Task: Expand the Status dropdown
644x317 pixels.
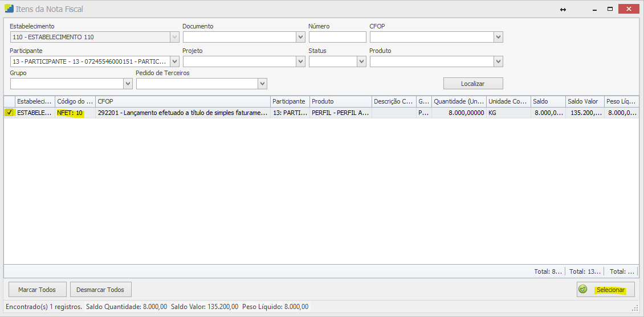Action: (361, 61)
